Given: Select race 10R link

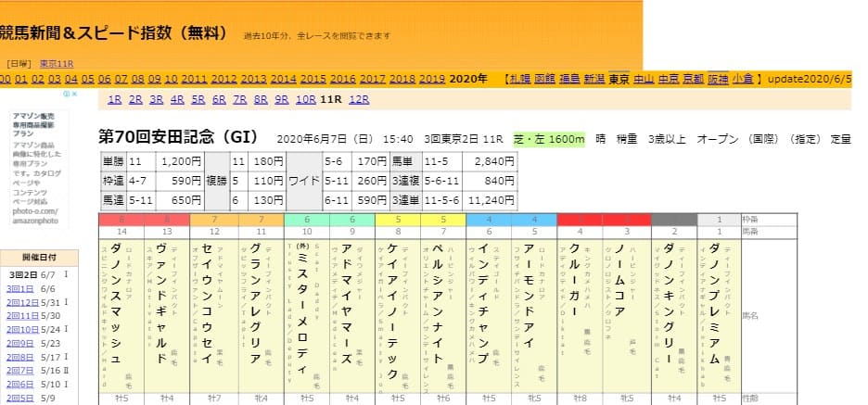Looking at the screenshot, I should (305, 99).
